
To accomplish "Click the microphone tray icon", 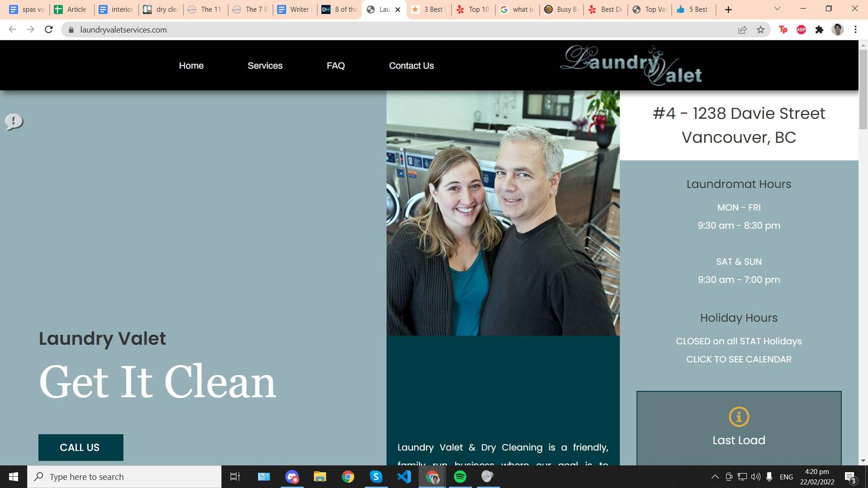I will tap(769, 477).
